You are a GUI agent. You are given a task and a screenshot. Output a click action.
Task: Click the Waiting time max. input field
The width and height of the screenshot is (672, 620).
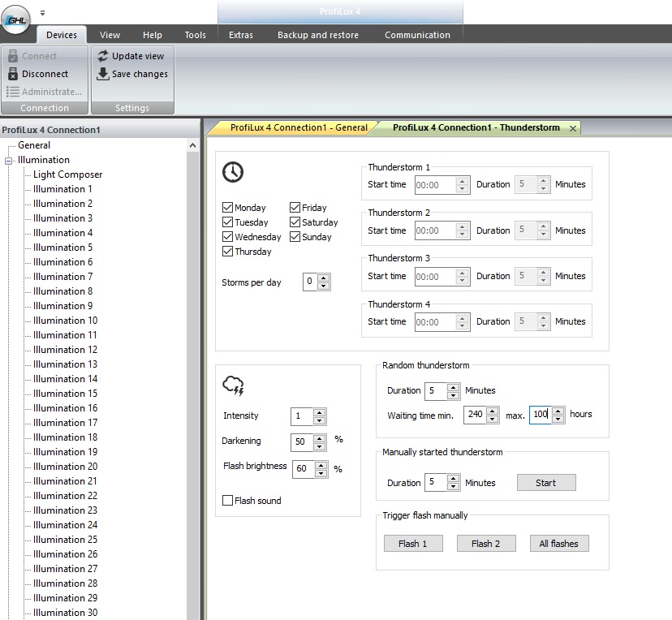pyautogui.click(x=541, y=415)
